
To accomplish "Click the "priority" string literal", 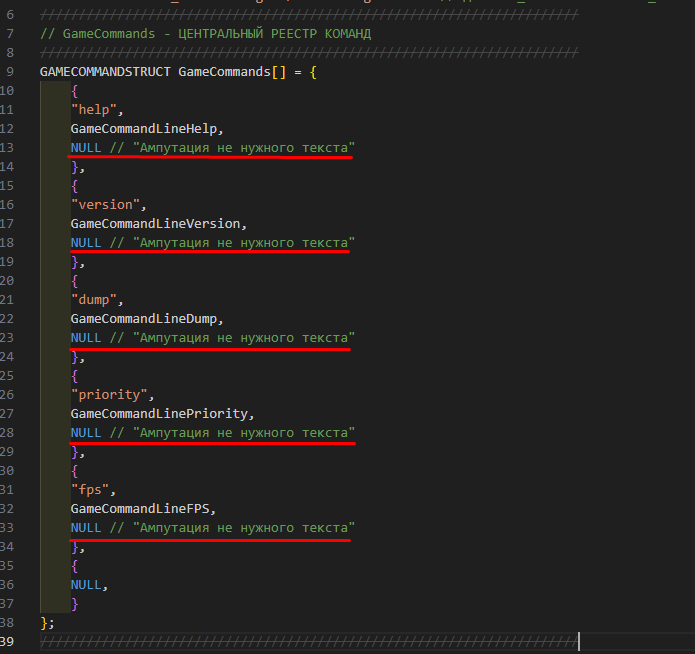I will coord(109,395).
